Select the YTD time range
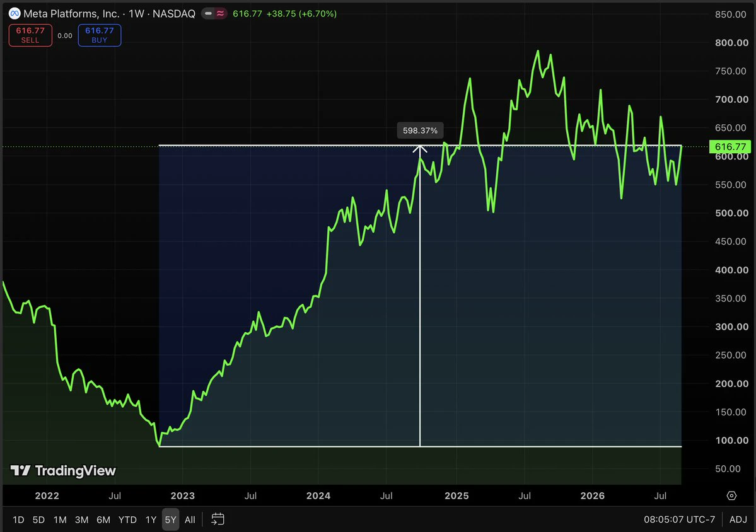This screenshot has height=532, width=756. pyautogui.click(x=127, y=519)
